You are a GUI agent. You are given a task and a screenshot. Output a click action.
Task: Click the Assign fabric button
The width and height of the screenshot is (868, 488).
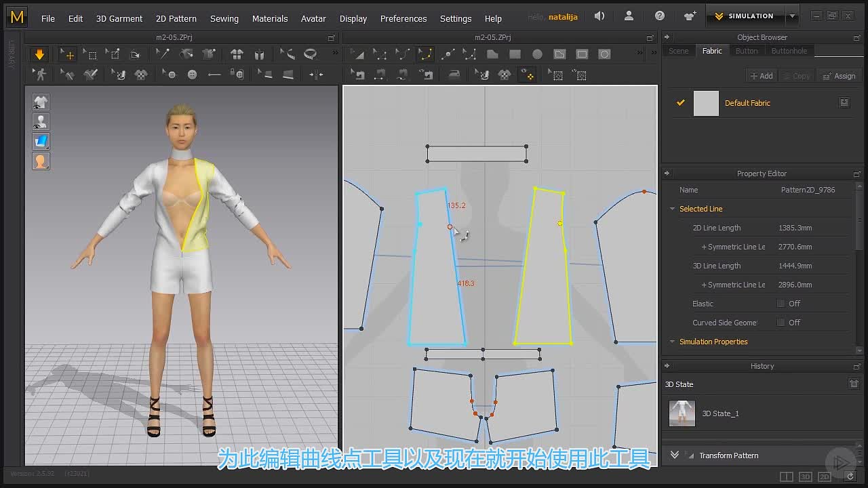pos(839,76)
